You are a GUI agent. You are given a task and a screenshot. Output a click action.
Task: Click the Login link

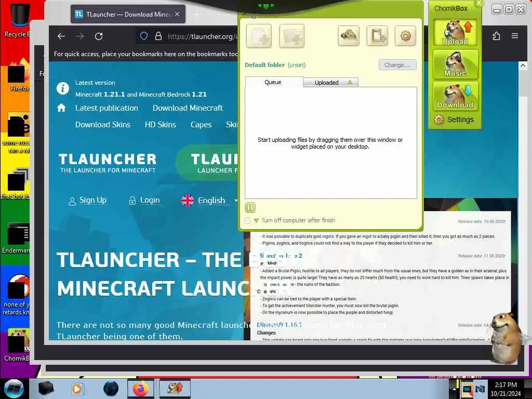pyautogui.click(x=144, y=200)
